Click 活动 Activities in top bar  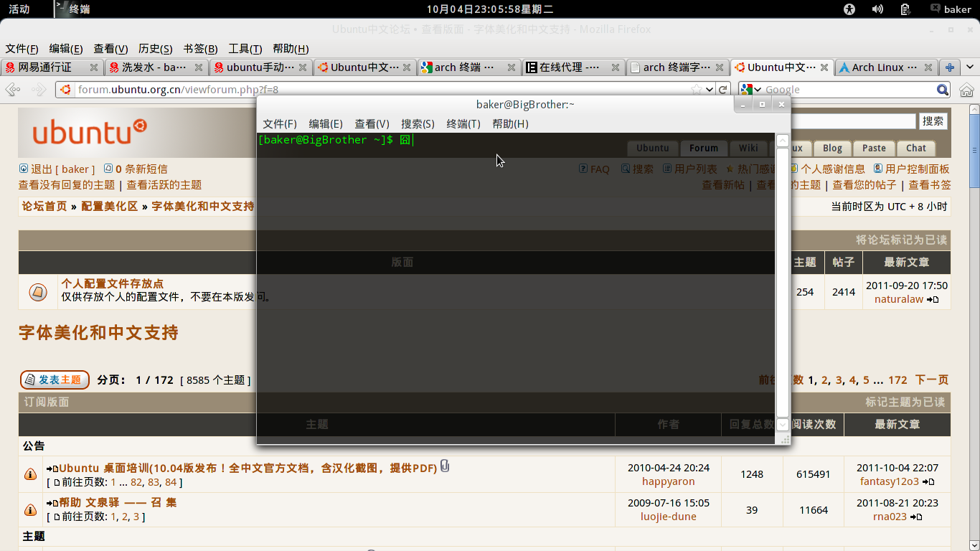tap(19, 9)
